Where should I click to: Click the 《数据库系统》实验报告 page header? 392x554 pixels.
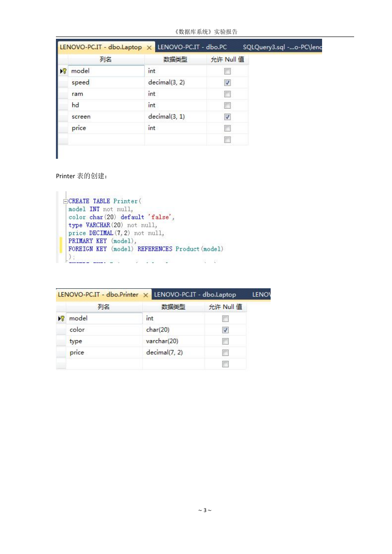(x=205, y=32)
